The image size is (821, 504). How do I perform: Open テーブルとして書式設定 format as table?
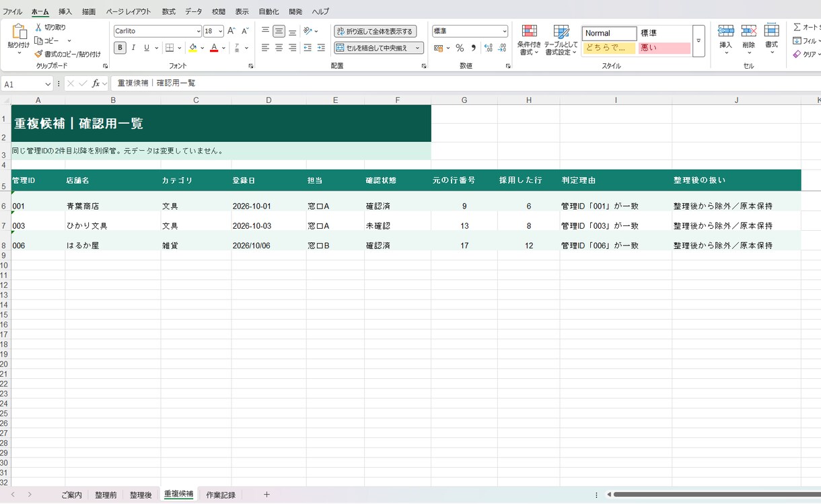coord(561,40)
